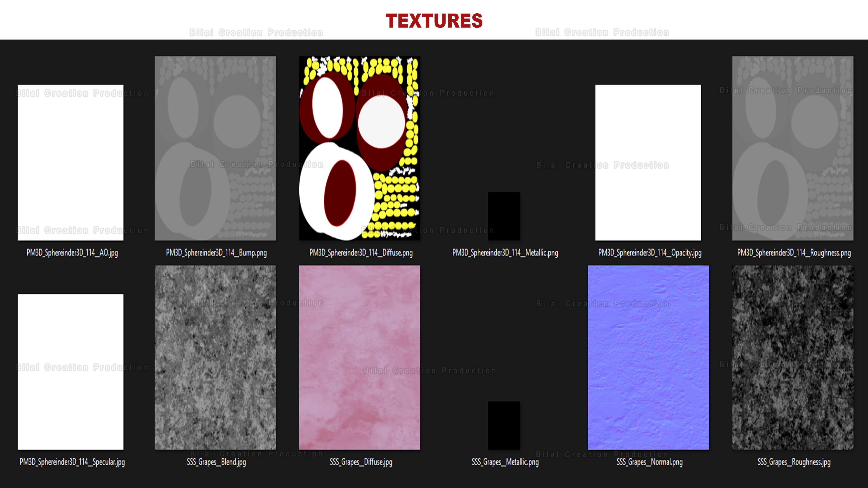Select the dark SSS_Grapes_Roughness.jpg thumbnail
Viewport: 868px width, 488px height.
tap(793, 357)
